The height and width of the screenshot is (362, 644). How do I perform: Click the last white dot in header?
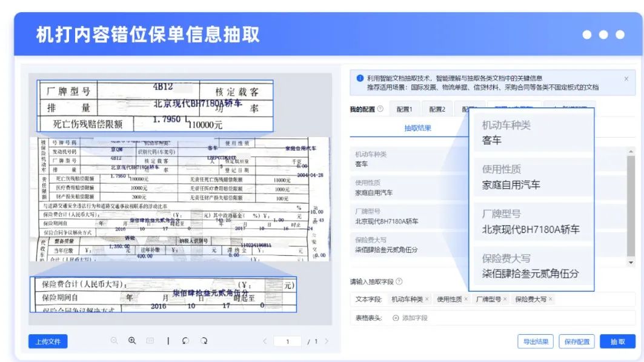click(x=620, y=35)
